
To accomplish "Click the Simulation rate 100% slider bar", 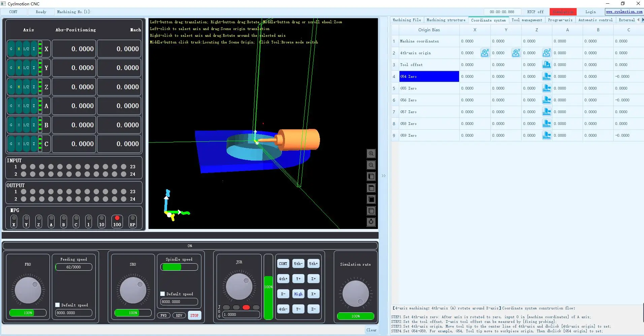I will tap(355, 316).
